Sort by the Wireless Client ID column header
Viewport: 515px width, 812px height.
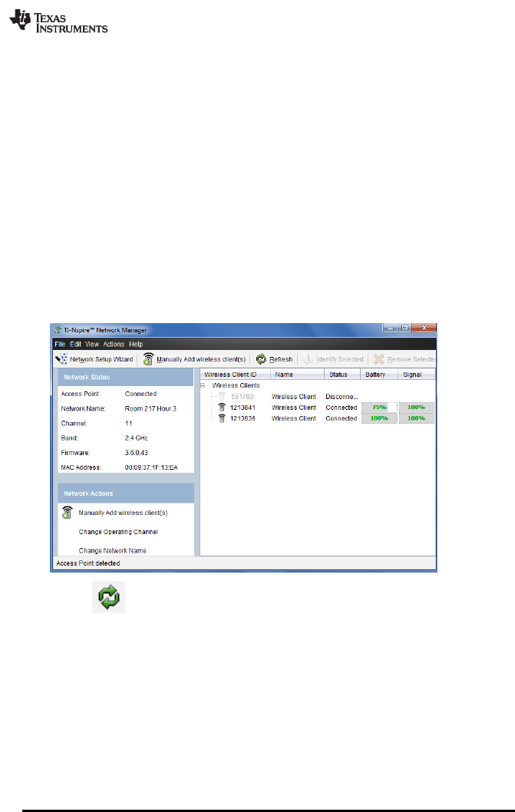pos(235,375)
